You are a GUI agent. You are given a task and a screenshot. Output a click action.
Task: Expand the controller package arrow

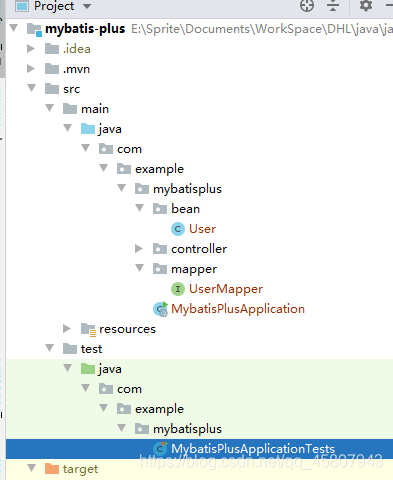pos(139,249)
